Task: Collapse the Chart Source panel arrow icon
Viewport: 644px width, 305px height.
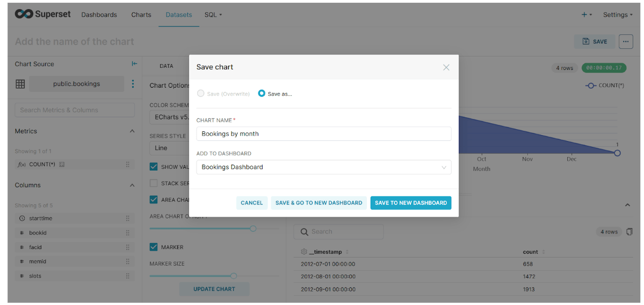Action: pos(134,64)
